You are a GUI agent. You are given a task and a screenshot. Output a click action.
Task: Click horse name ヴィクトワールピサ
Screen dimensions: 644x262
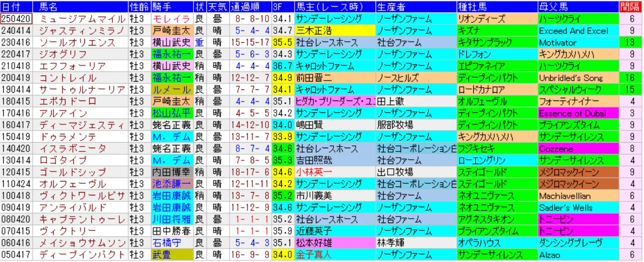tap(82, 196)
